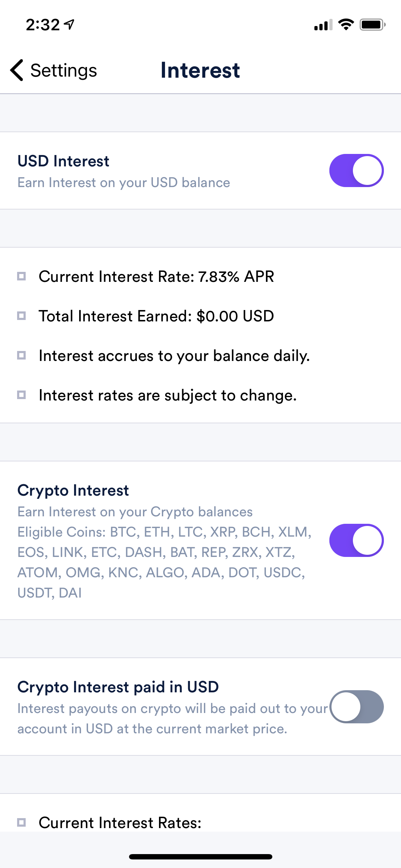The height and width of the screenshot is (868, 401).
Task: Tap the home indicator bar
Action: click(x=200, y=857)
